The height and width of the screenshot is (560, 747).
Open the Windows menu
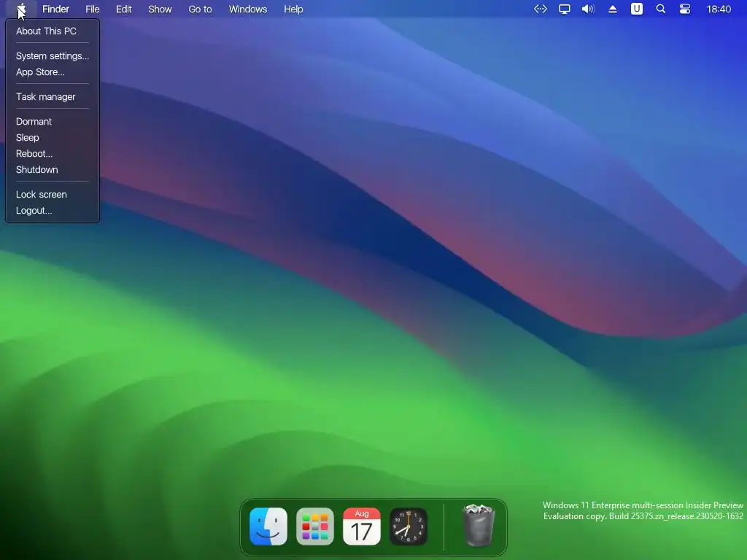[x=248, y=9]
